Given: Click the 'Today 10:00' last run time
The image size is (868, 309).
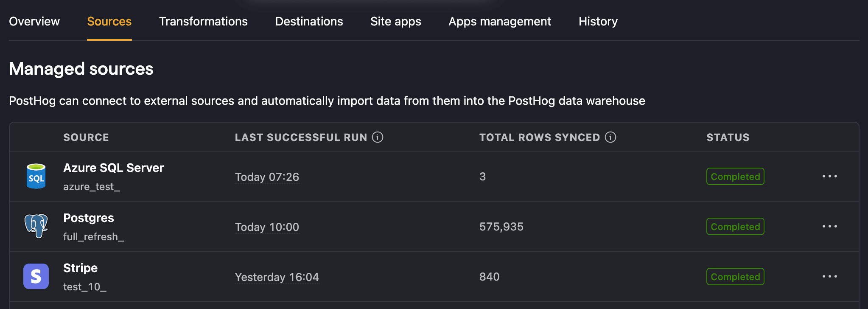Looking at the screenshot, I should pyautogui.click(x=267, y=227).
